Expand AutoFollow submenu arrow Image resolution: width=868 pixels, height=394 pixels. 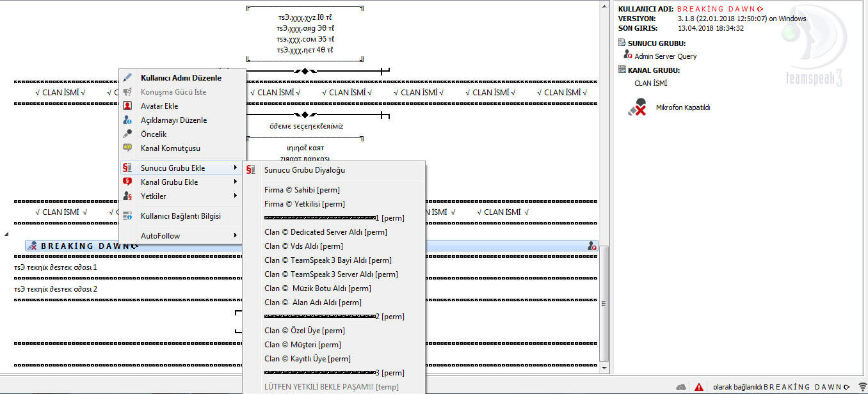236,236
